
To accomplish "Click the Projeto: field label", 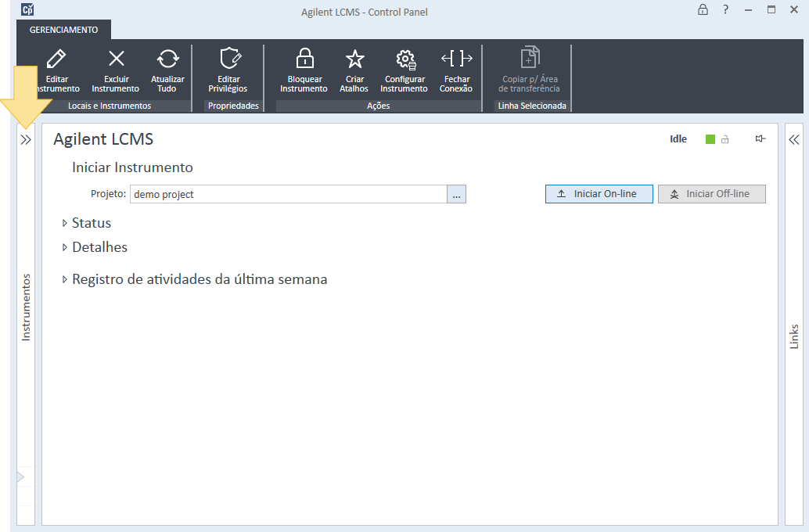I will coord(108,193).
